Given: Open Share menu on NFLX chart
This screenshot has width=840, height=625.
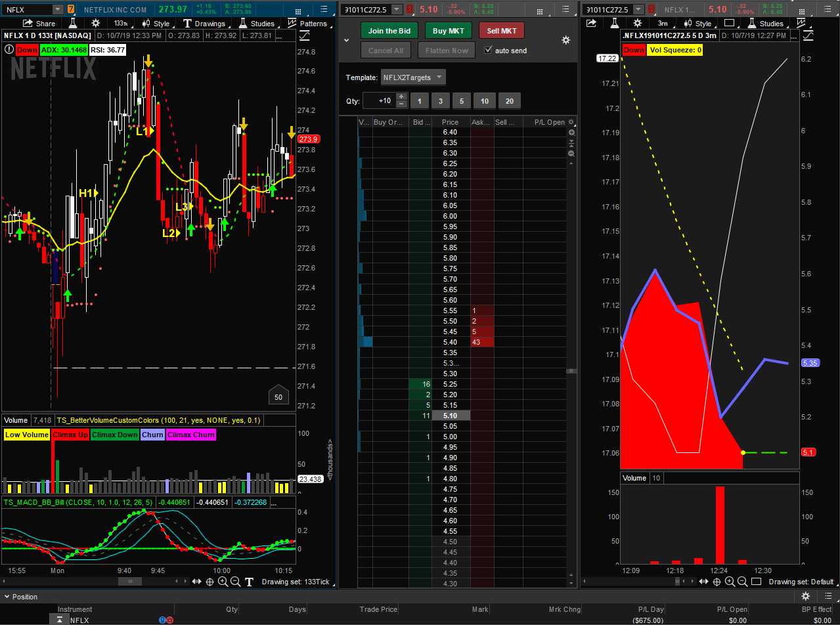Looking at the screenshot, I should pyautogui.click(x=39, y=24).
